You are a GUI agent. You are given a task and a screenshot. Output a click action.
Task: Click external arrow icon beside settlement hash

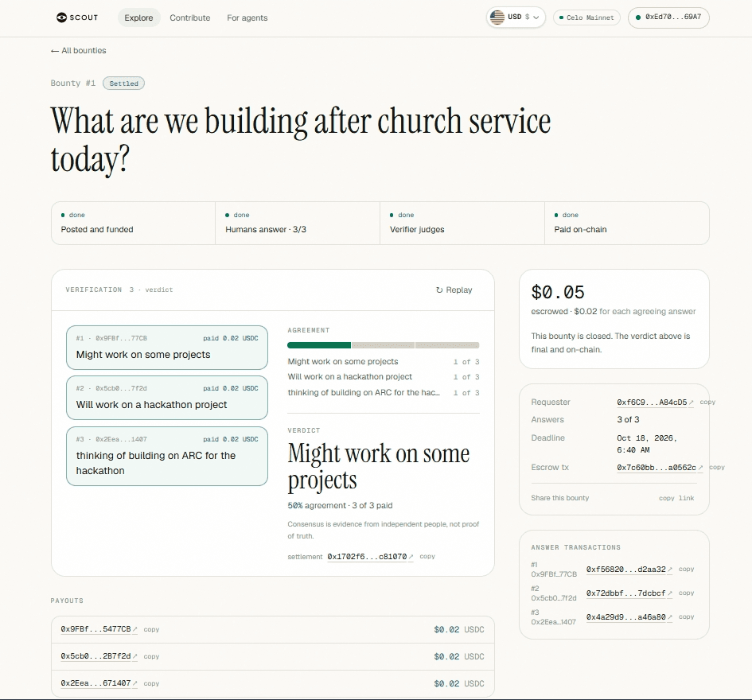click(411, 557)
